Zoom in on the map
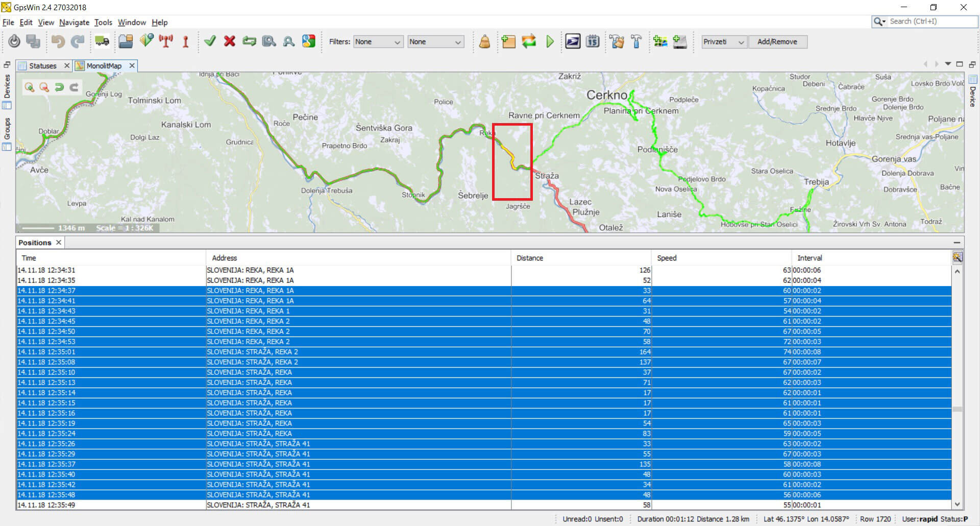 30,87
